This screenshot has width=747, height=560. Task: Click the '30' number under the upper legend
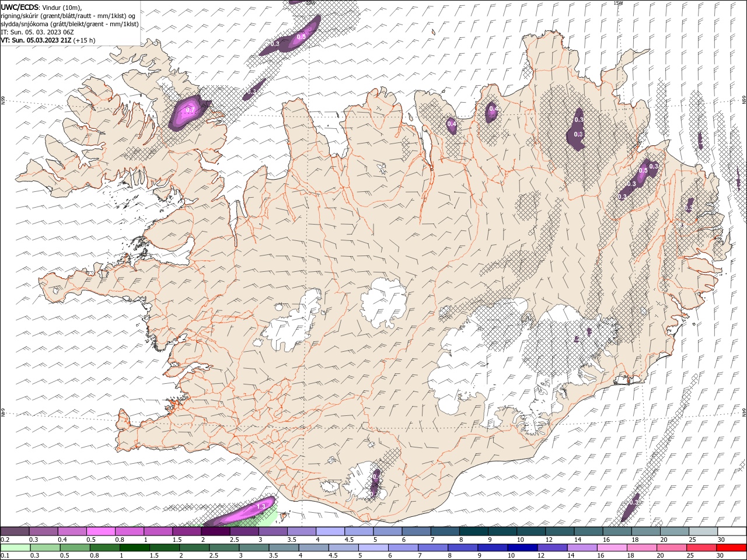pyautogui.click(x=721, y=540)
